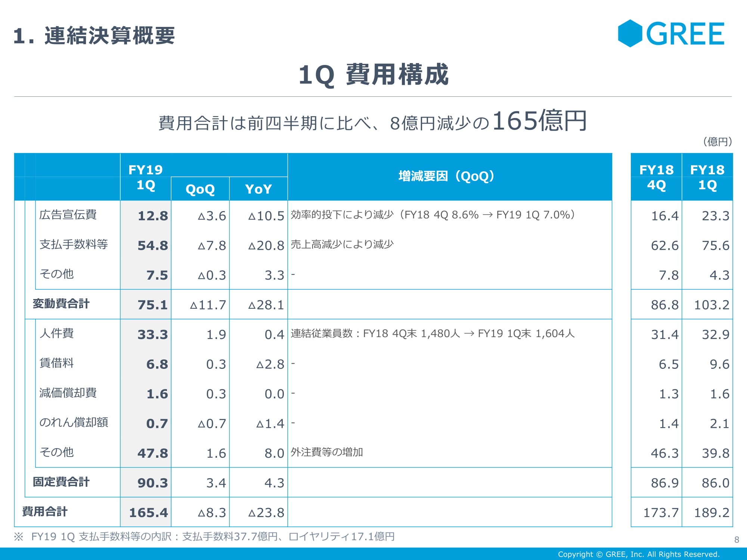Click the 165.4 total expense cell
The image size is (747, 560).
[148, 513]
